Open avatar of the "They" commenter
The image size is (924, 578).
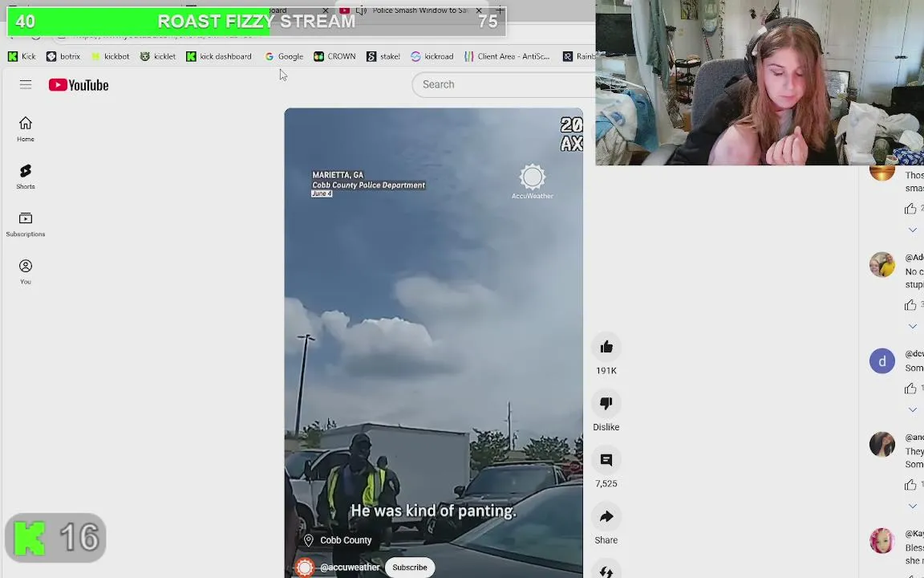[882, 444]
